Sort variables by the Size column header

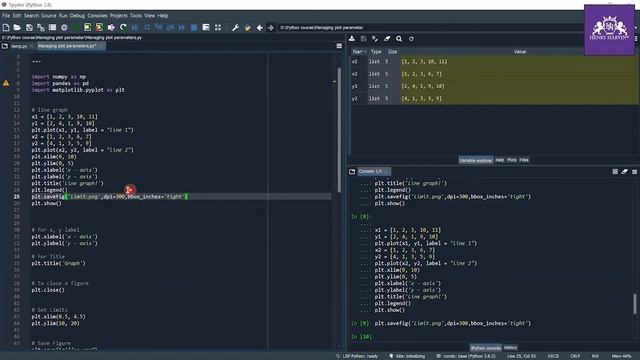pos(392,52)
